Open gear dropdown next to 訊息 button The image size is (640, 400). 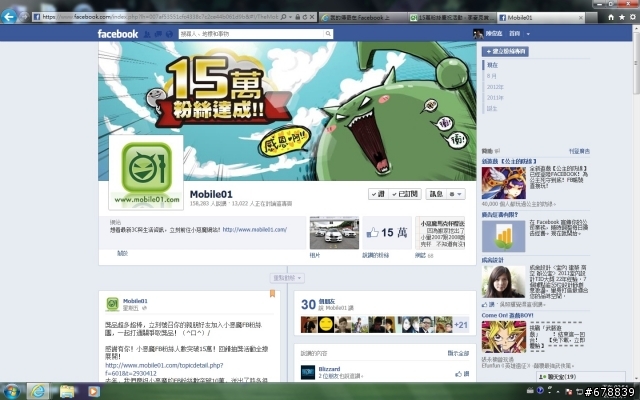pyautogui.click(x=456, y=194)
